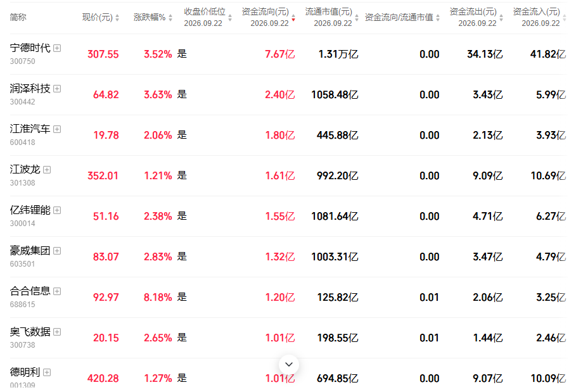The width and height of the screenshot is (576, 392).
Task: Sort by 现价(元) column arrows
Action: 117,18
